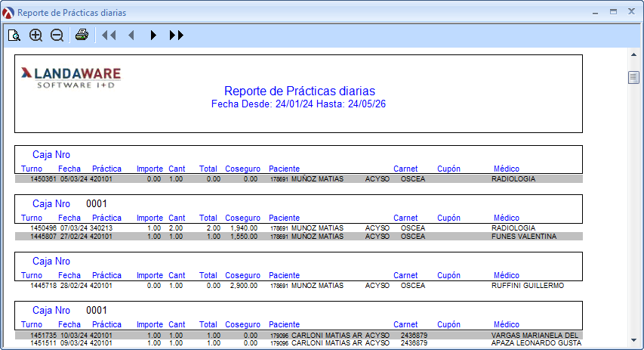The width and height of the screenshot is (644, 350).
Task: Click the date range 'Fecha Desde: 24/01/24 Hasta: 24/05/26'
Action: pyautogui.click(x=298, y=104)
